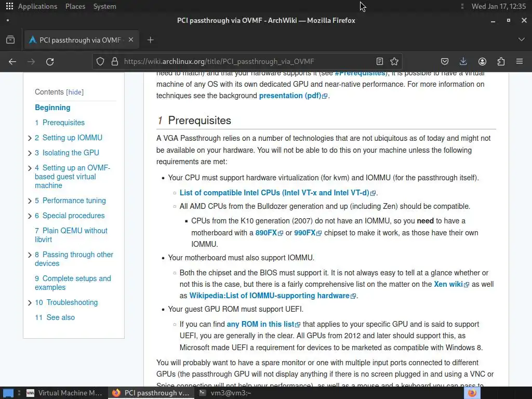The image size is (532, 399).
Task: Go to Complete setups and examples
Action: pos(73,283)
